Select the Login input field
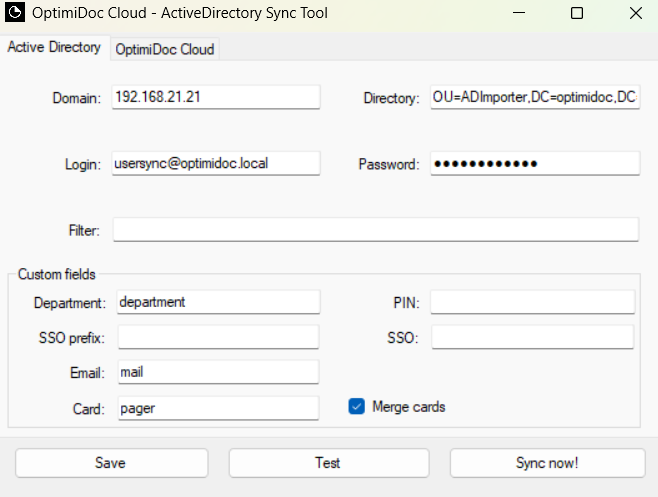 point(216,163)
